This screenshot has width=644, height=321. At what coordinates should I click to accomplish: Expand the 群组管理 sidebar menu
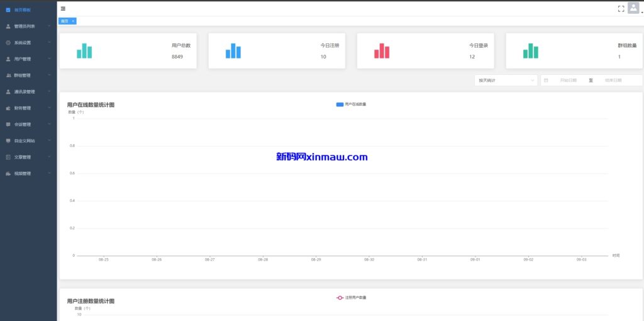(x=28, y=76)
